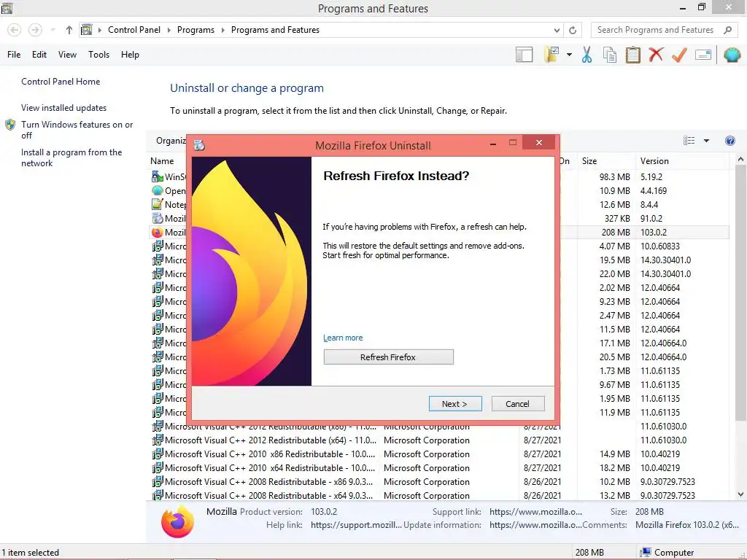747x560 pixels.
Task: Click the scrollbar up arrow in list
Action: point(740,160)
